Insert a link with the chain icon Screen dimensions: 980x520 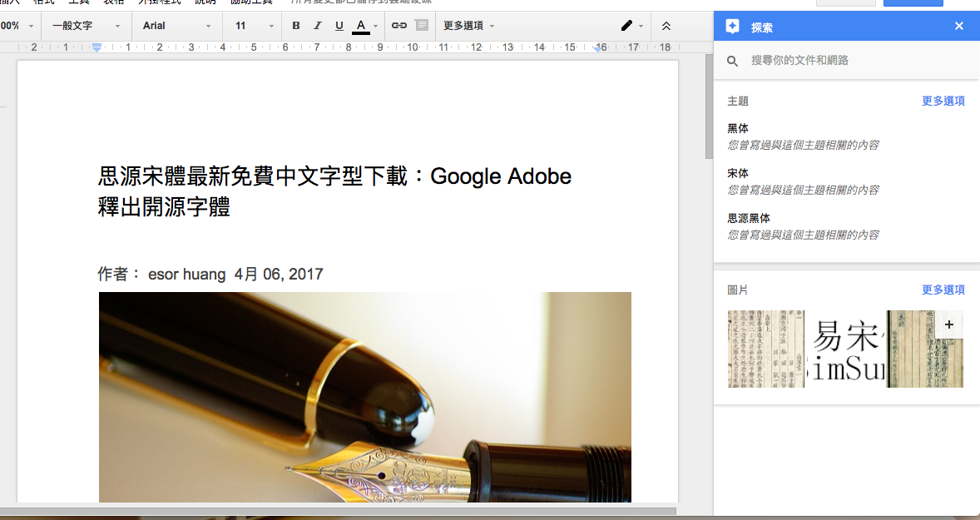(x=398, y=26)
